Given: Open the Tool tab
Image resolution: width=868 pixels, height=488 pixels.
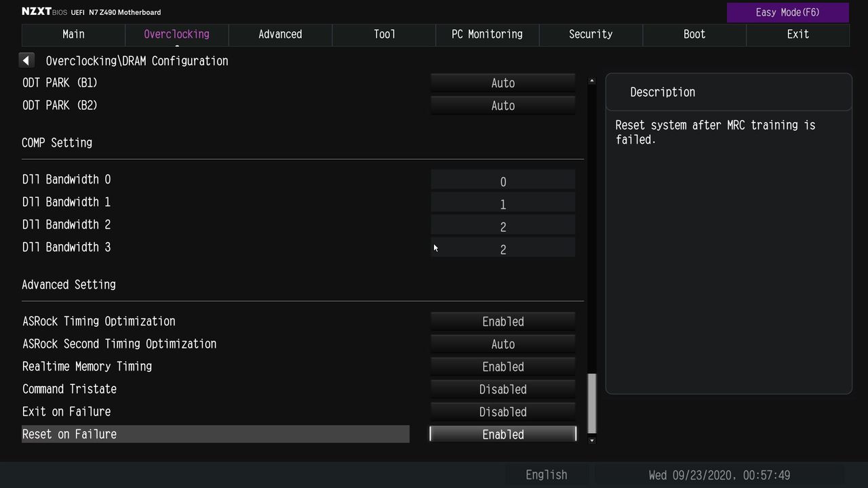Looking at the screenshot, I should (384, 34).
